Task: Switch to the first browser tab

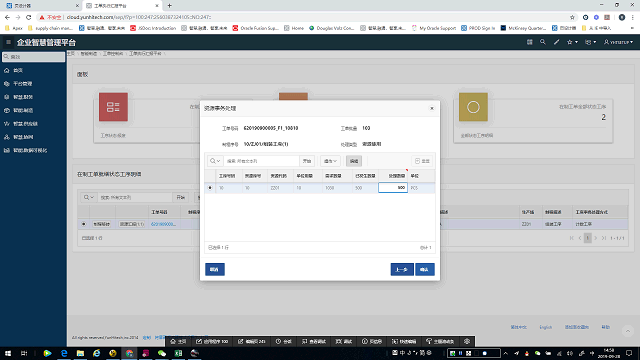Action: (41, 6)
